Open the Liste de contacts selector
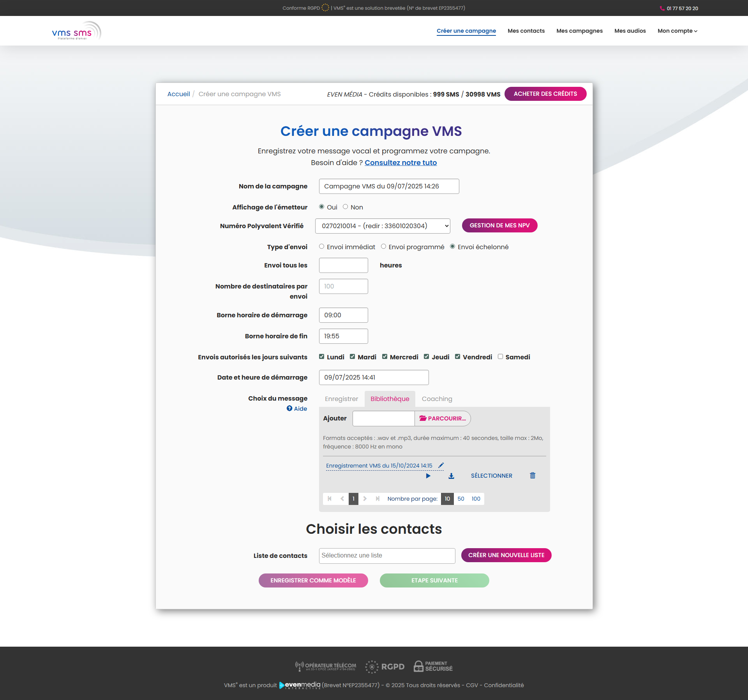The image size is (748, 700). (x=387, y=556)
